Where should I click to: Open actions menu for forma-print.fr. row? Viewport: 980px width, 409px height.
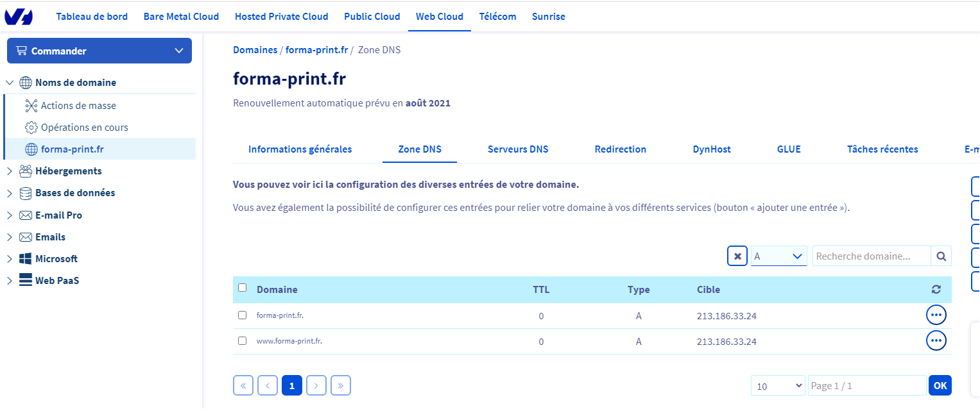pos(936,315)
